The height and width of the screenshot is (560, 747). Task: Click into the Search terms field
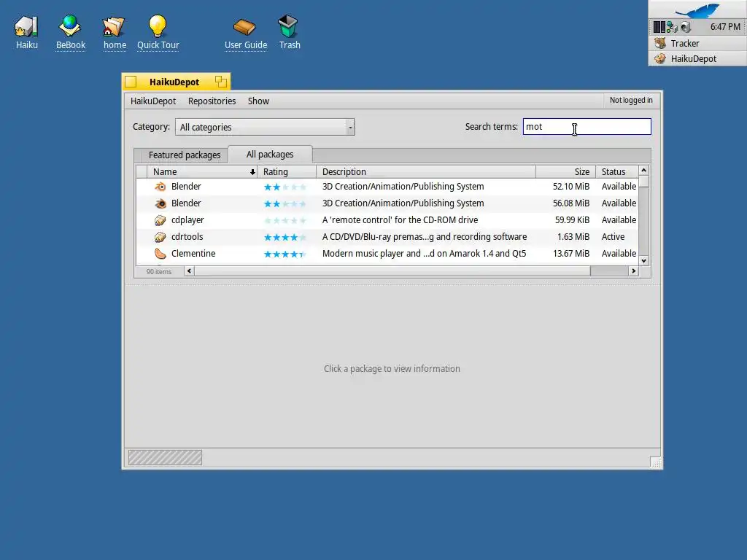587,127
